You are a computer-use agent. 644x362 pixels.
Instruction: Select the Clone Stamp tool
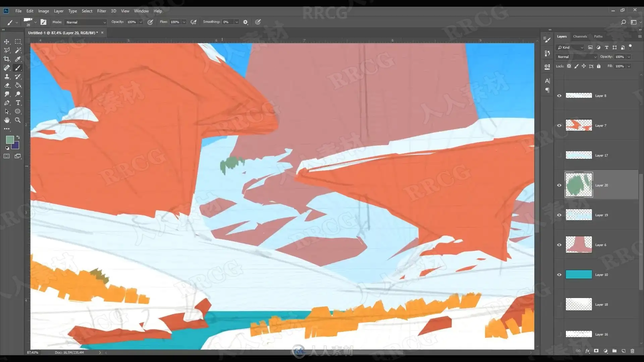[x=7, y=76]
